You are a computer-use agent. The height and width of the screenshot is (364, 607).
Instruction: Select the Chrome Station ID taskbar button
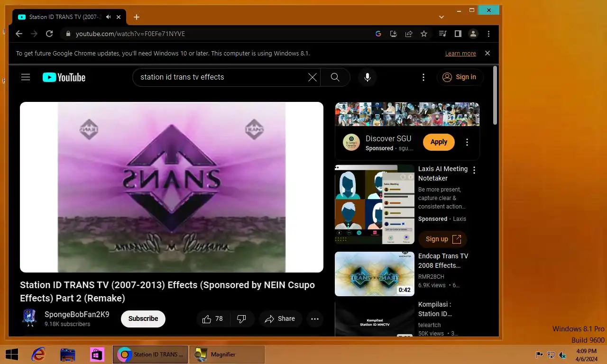[x=150, y=354]
